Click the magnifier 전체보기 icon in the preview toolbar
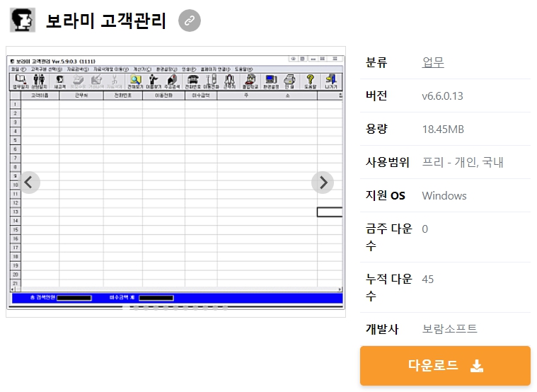 pos(135,81)
